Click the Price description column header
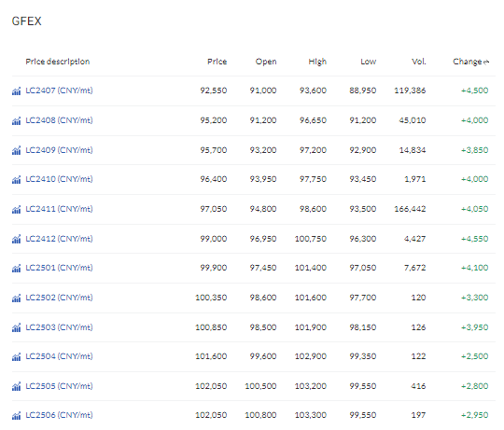 click(58, 62)
